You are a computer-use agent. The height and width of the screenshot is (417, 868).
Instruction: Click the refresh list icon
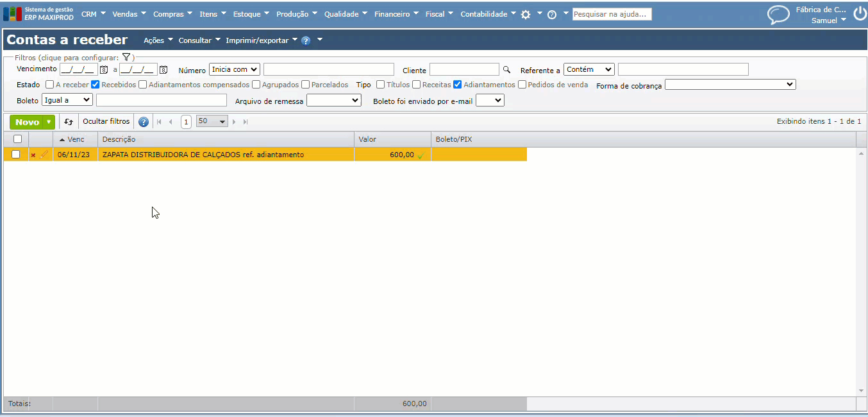69,122
